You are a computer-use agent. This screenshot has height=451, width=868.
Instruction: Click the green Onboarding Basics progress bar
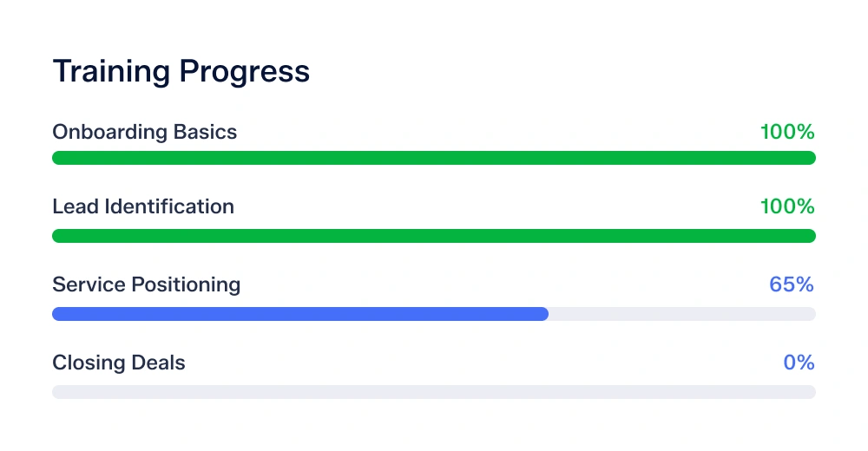(x=434, y=158)
